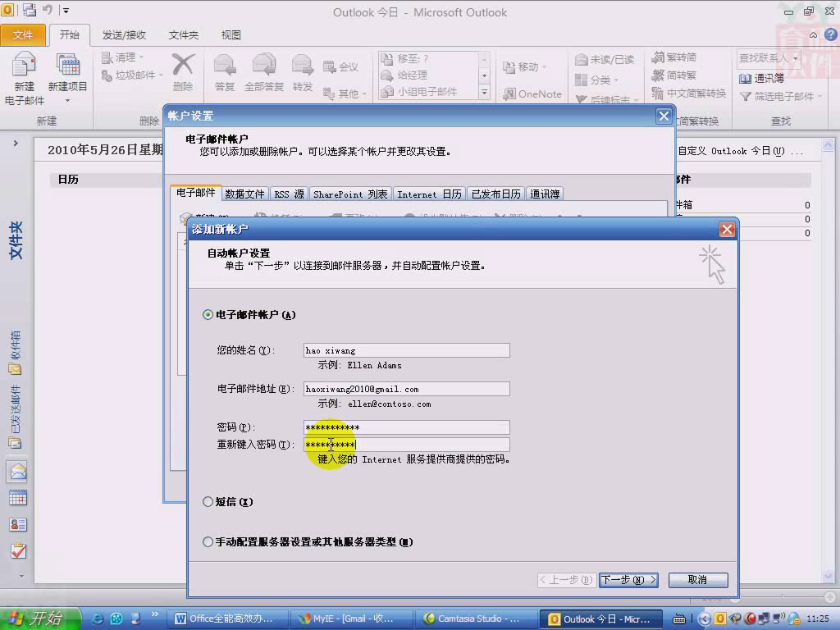Open Calendar view in navigation pane
Viewport: 840px width, 630px height.
point(18,498)
